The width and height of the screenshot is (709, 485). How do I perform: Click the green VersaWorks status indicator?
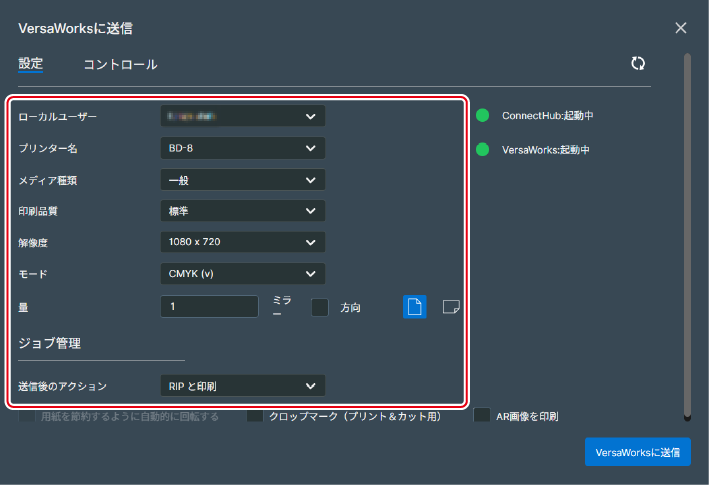click(482, 149)
